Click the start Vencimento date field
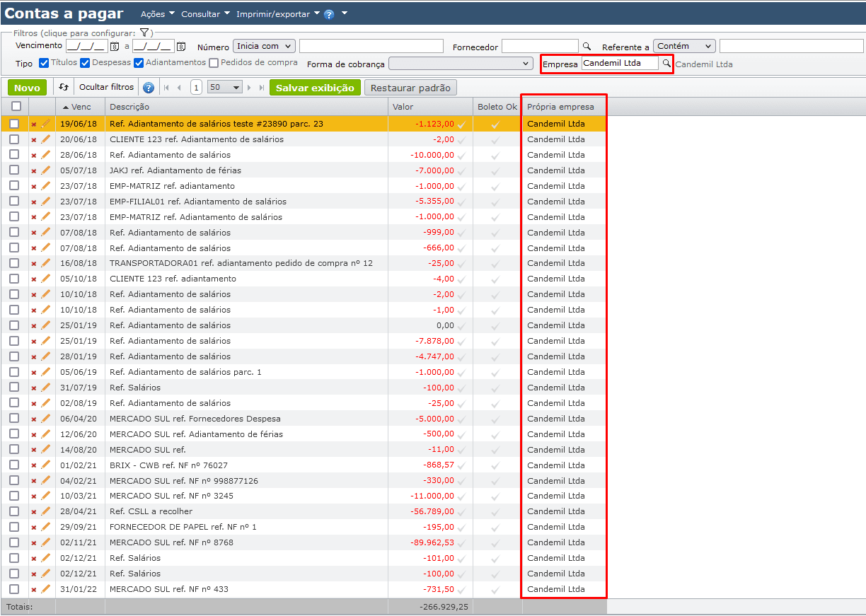866x616 pixels. pyautogui.click(x=86, y=47)
